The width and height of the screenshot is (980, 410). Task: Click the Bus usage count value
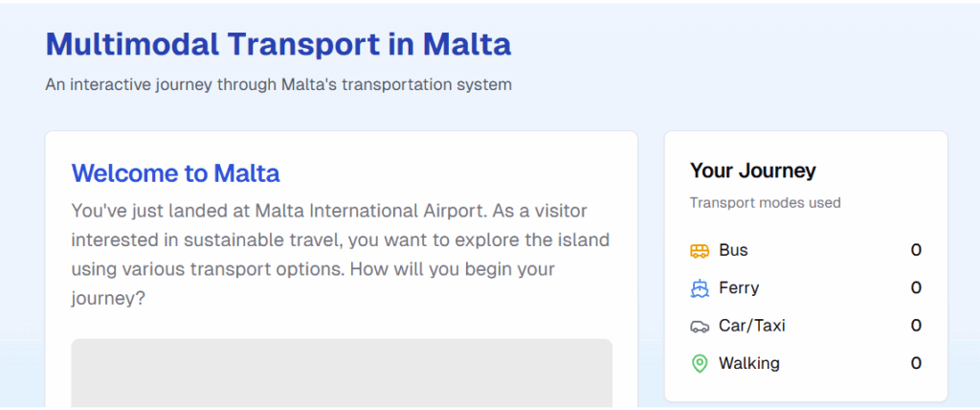pyautogui.click(x=916, y=250)
